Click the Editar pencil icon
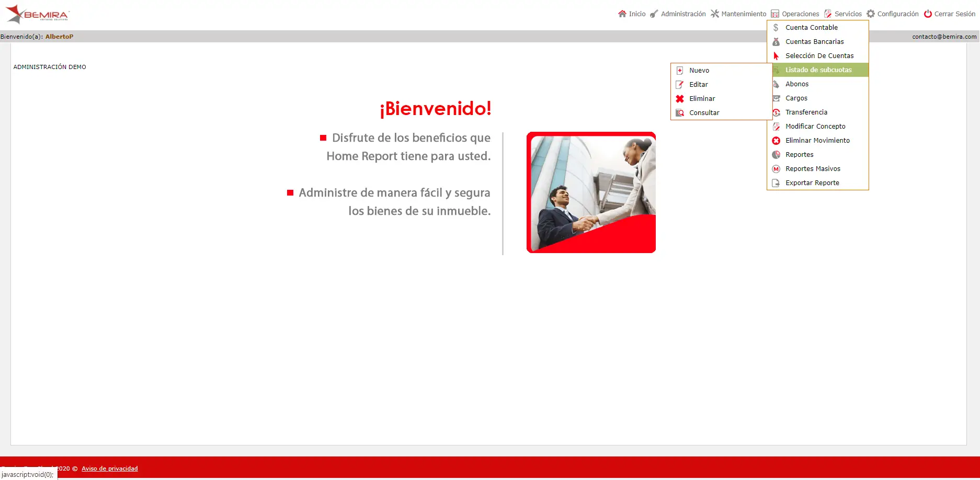This screenshot has height=480, width=980. (x=680, y=84)
